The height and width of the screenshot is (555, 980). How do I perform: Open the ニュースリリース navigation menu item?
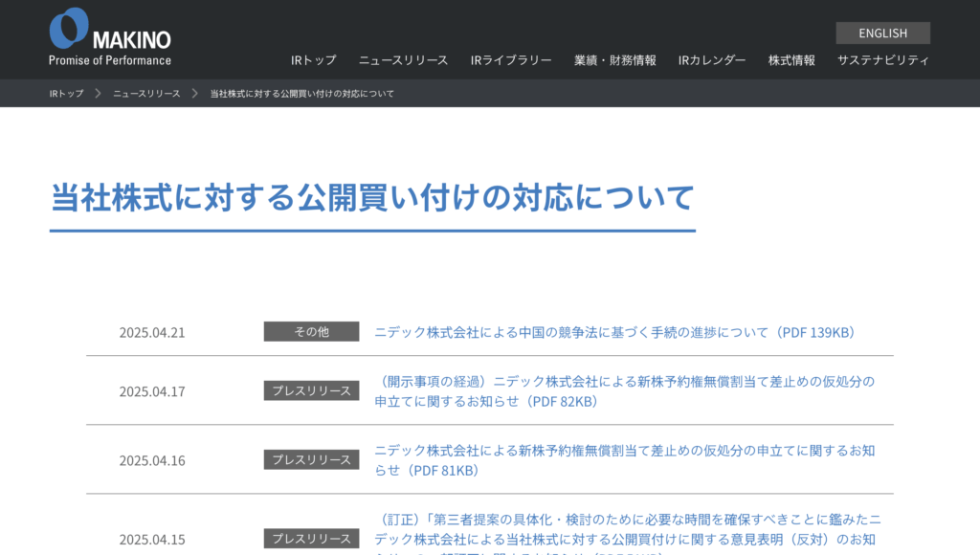pyautogui.click(x=403, y=60)
